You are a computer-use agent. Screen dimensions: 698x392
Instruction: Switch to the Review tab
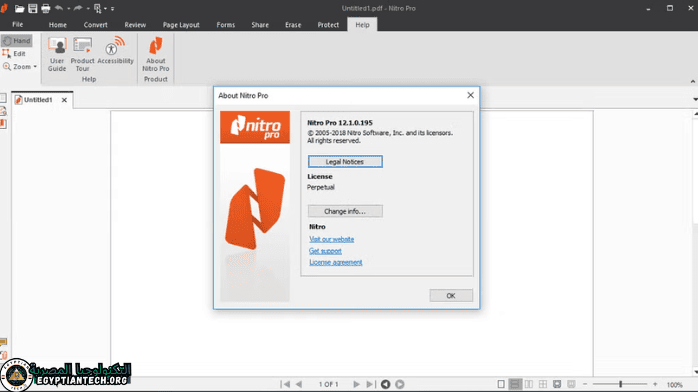tap(135, 25)
